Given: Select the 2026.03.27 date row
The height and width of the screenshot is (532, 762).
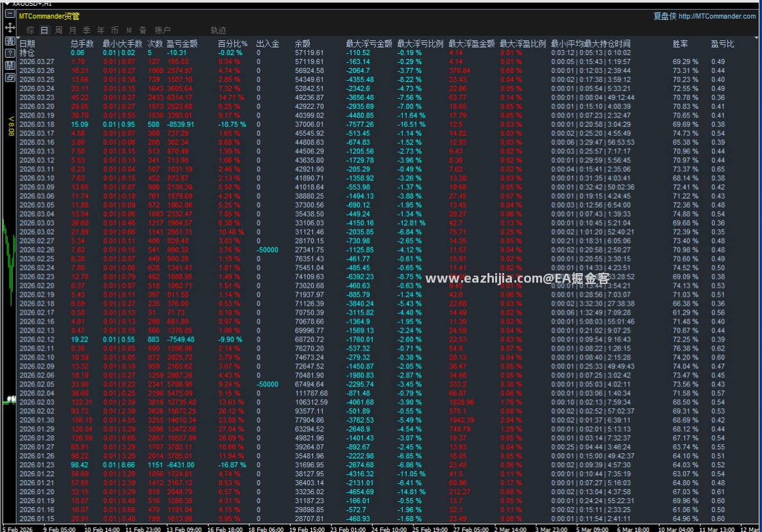Looking at the screenshot, I should [x=37, y=62].
